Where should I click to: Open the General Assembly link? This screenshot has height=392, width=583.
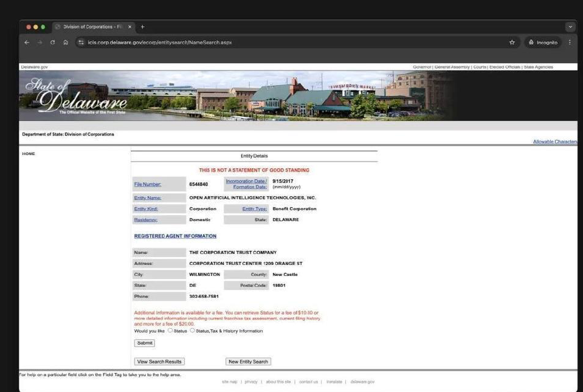452,67
